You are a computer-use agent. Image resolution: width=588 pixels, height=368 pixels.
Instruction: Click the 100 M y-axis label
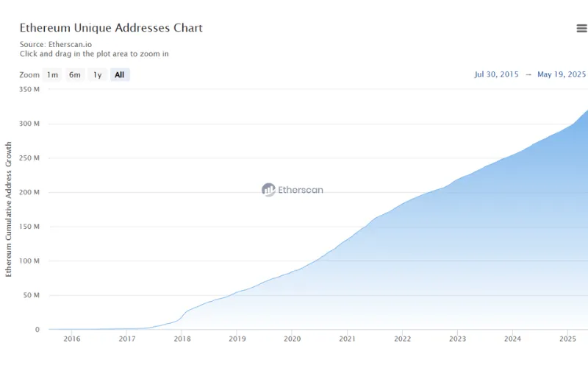tap(29, 261)
